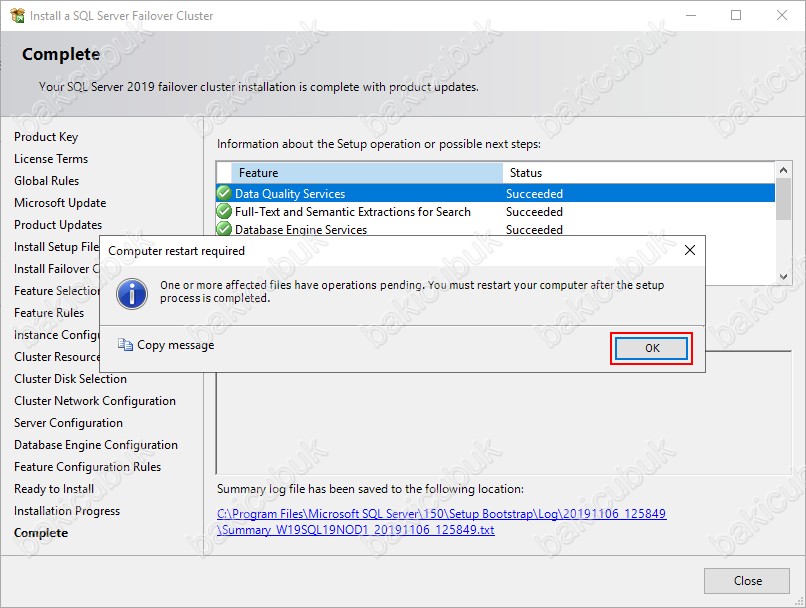The height and width of the screenshot is (608, 806).
Task: Click green check icon beside Full-Text and Semantic
Action: tap(224, 211)
